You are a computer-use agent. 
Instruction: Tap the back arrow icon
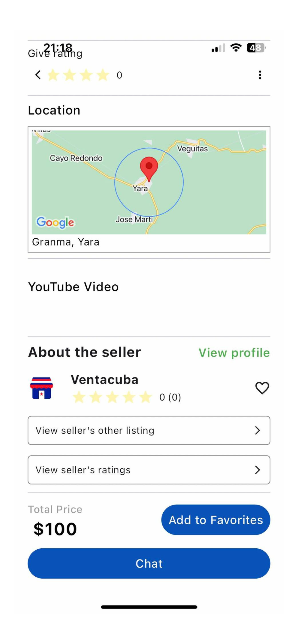38,75
